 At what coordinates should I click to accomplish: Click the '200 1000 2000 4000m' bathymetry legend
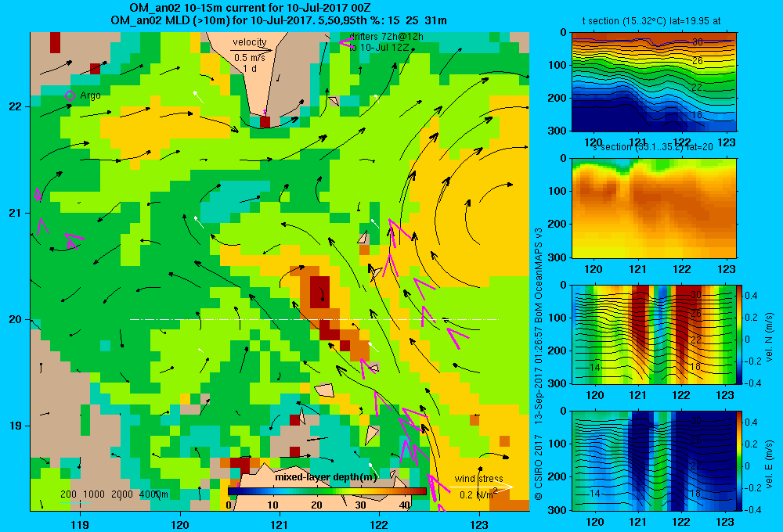coord(114,494)
